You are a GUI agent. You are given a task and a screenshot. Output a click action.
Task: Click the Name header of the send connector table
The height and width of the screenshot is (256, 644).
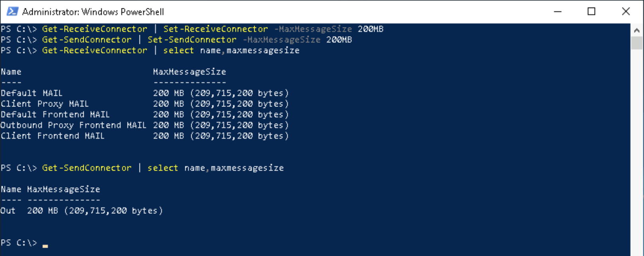[11, 189]
